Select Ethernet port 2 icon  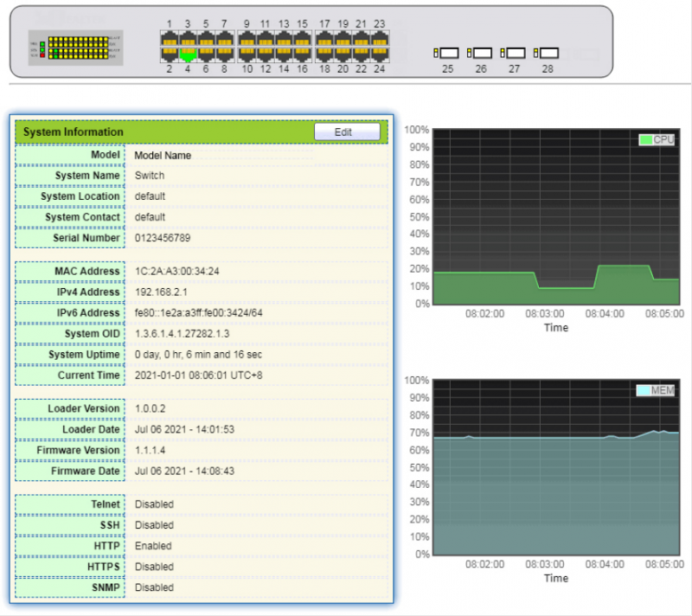click(x=170, y=55)
